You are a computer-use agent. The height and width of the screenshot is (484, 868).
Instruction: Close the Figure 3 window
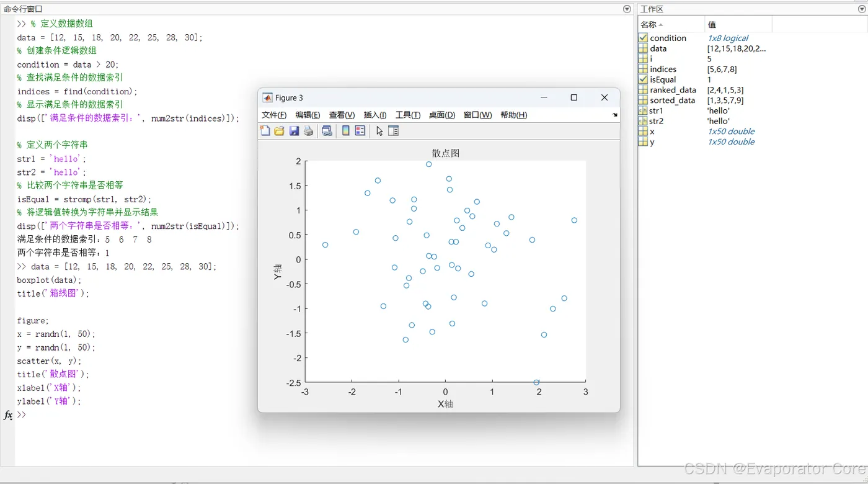coord(604,97)
